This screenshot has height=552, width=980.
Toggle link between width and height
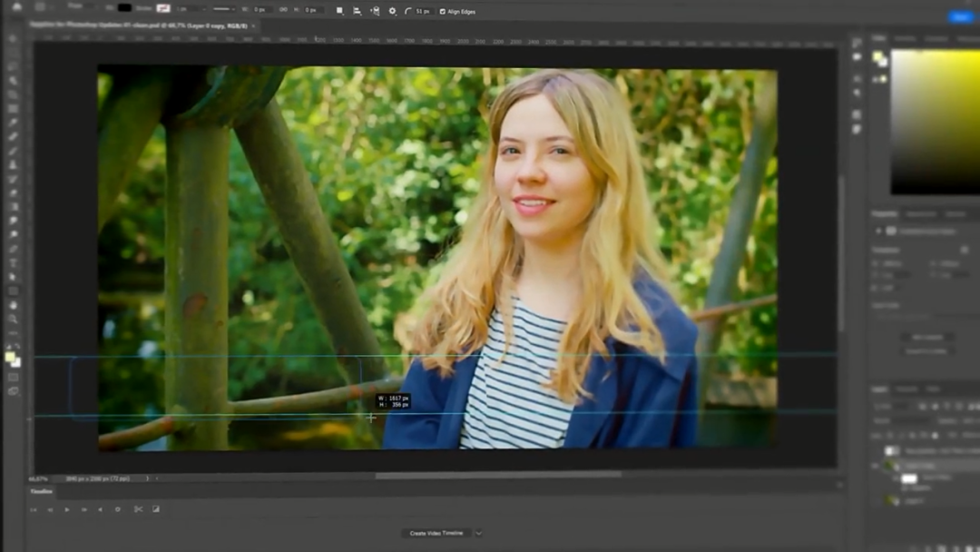coord(283,10)
